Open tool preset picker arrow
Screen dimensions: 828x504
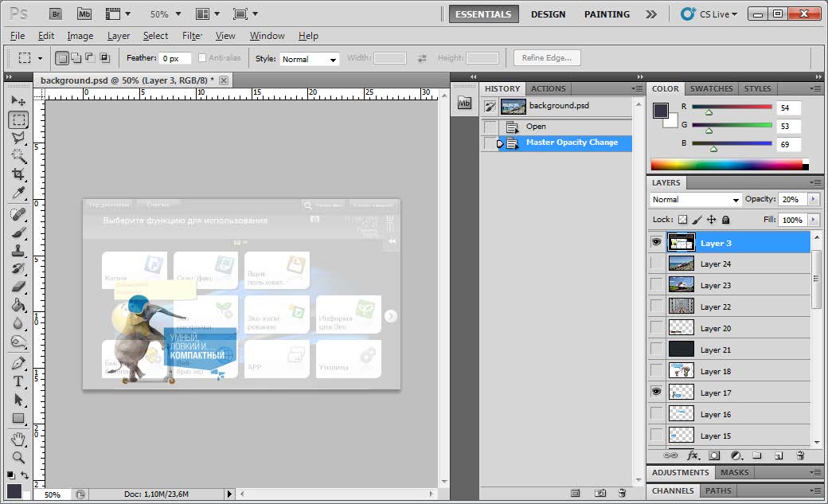[40, 58]
